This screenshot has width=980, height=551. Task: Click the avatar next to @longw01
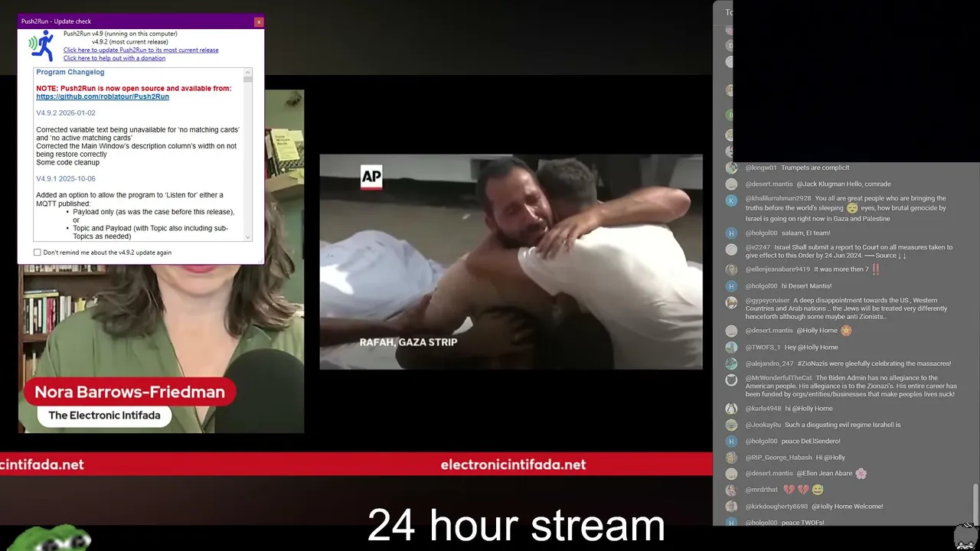pos(731,168)
